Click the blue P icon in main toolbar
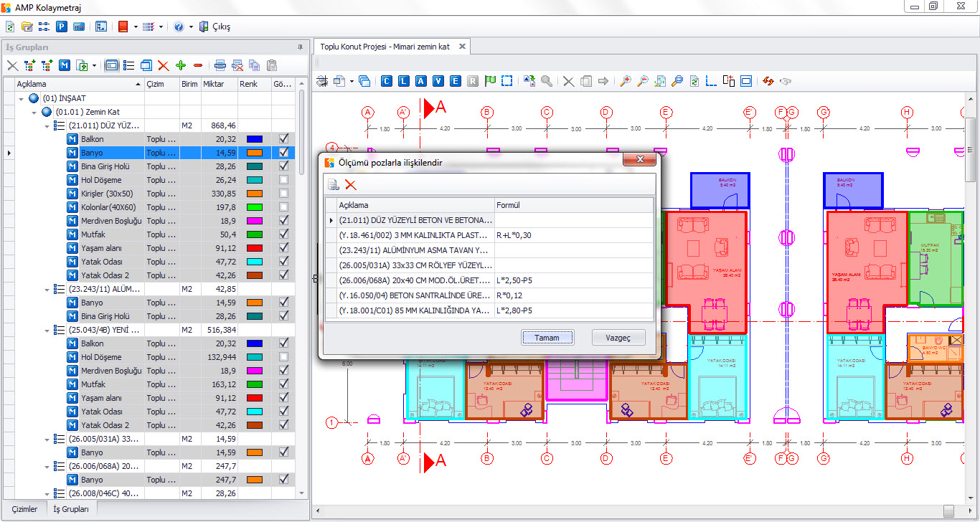This screenshot has height=522, width=980. [62, 27]
